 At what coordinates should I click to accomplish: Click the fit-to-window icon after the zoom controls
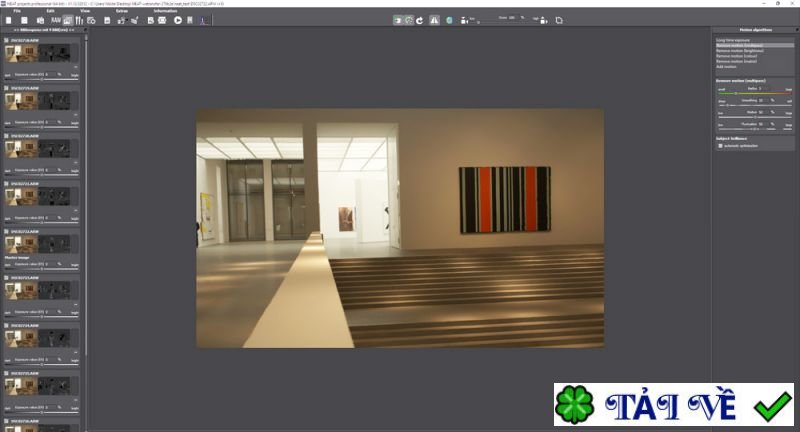pos(559,20)
